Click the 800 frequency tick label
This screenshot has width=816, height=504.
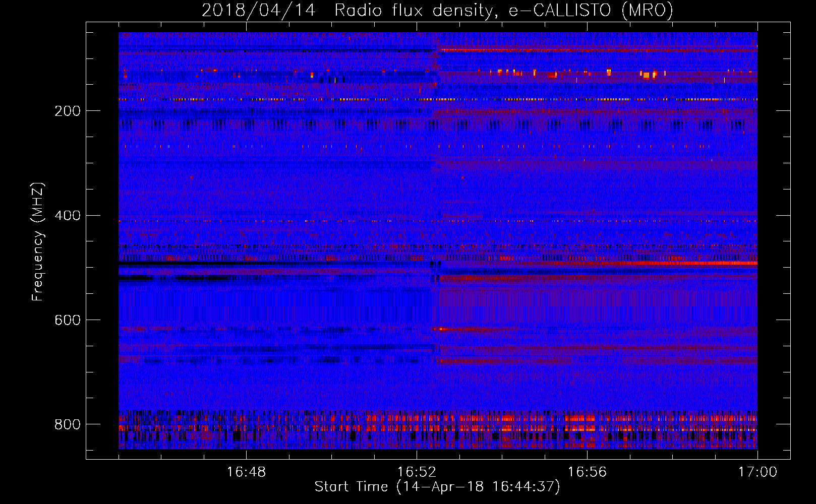tap(68, 424)
